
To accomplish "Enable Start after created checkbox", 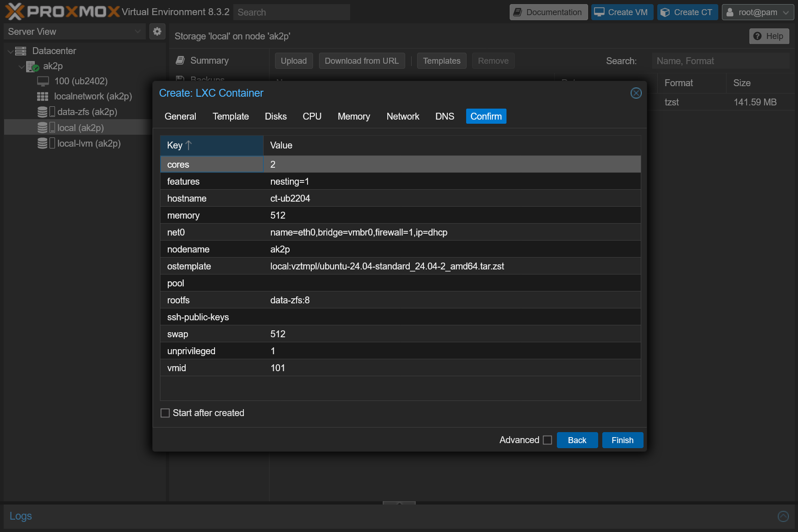I will [x=165, y=413].
